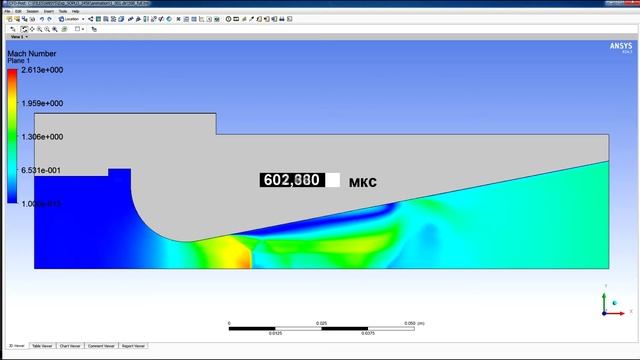Open the Function Calculator icon
Viewport: 640px width, 360px height.
tap(259, 19)
